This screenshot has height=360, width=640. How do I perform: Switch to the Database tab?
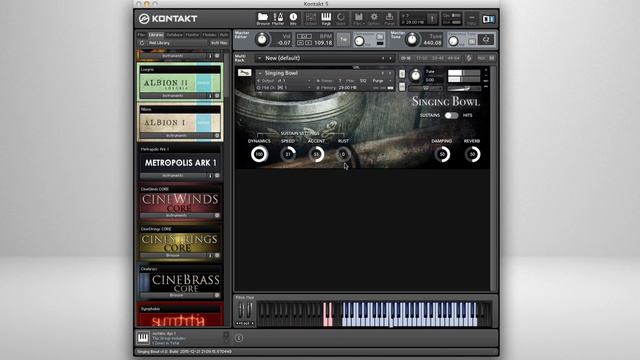tap(174, 35)
